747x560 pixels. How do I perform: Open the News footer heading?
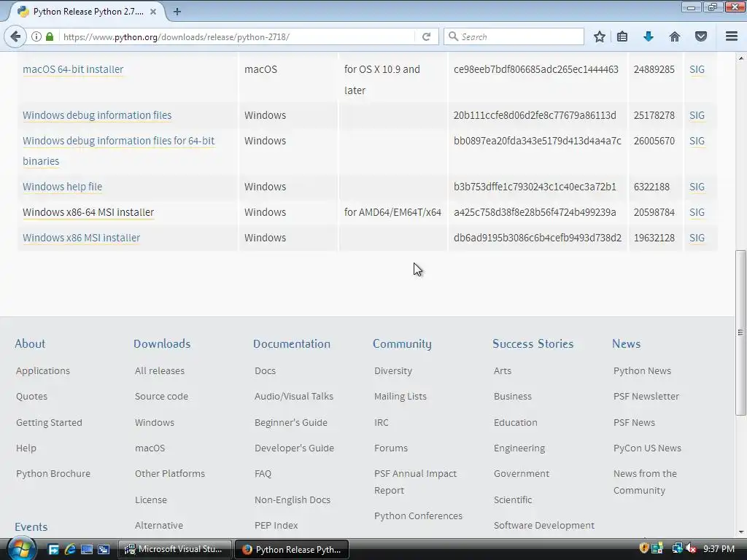coord(626,343)
